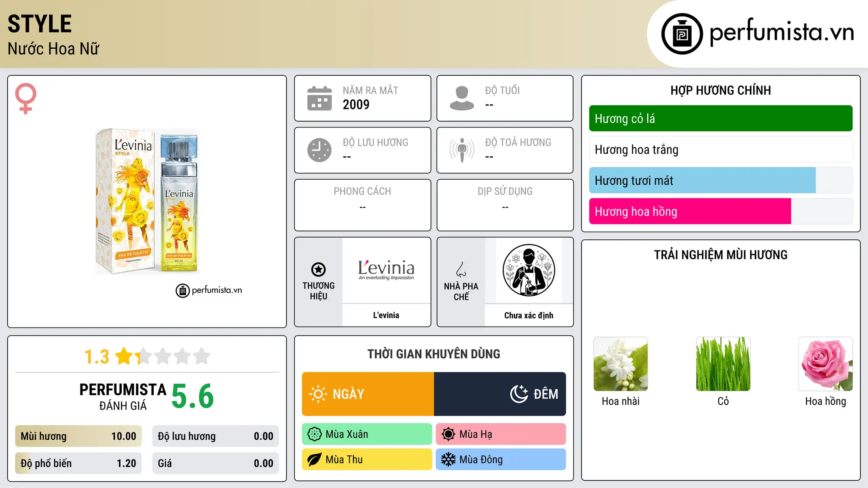Click the clock icon beside Độ lưu hương

point(320,150)
